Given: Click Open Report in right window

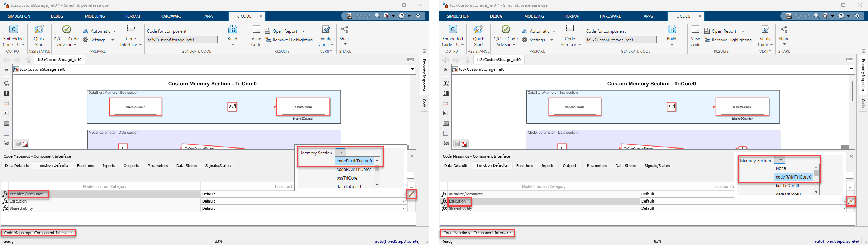Looking at the screenshot, I should click(724, 31).
